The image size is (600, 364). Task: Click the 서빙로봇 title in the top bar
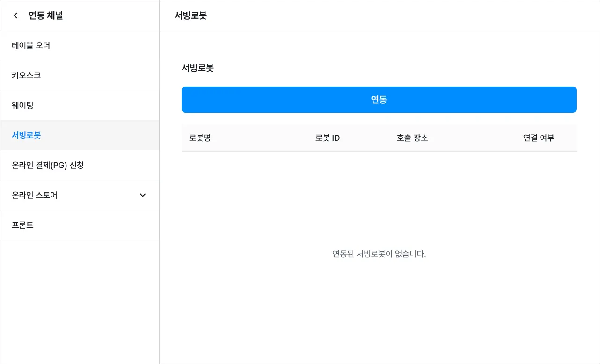click(x=190, y=15)
